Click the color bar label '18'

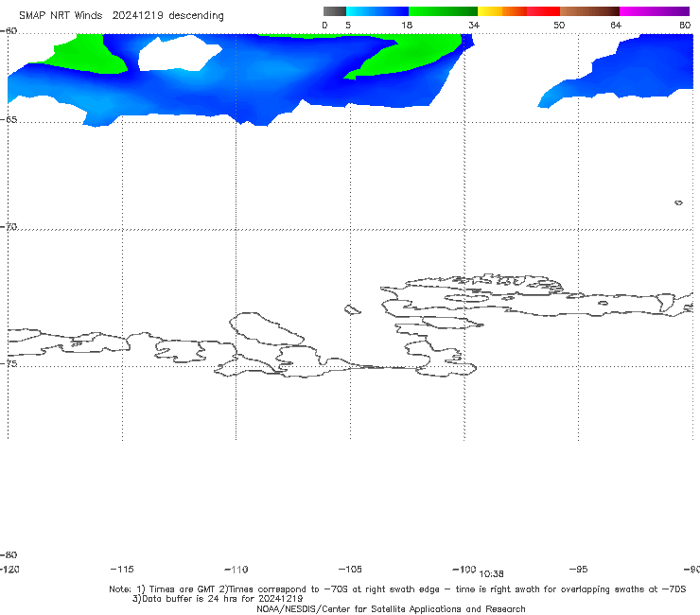[407, 25]
